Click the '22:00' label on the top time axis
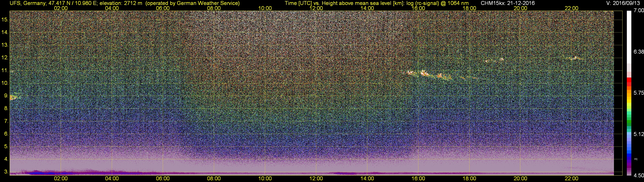644x182 pixels. (x=571, y=8)
